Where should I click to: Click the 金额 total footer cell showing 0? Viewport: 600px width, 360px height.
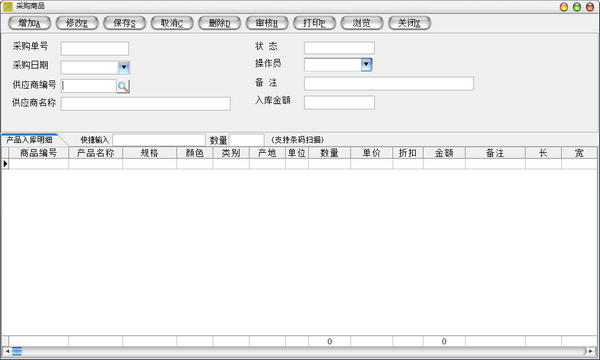pyautogui.click(x=444, y=341)
